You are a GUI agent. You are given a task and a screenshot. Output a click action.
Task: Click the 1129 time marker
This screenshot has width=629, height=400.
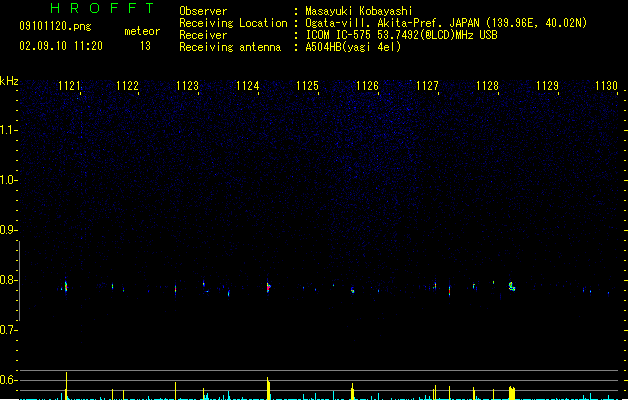point(548,86)
